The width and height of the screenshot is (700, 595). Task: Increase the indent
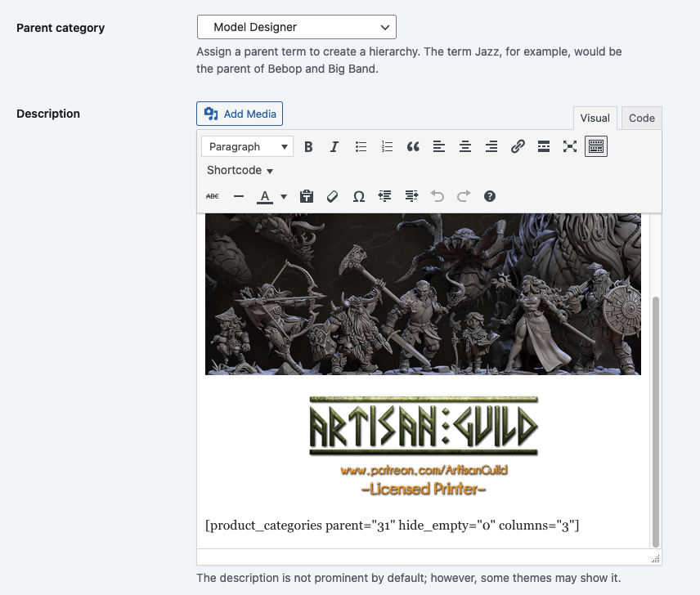(x=411, y=196)
